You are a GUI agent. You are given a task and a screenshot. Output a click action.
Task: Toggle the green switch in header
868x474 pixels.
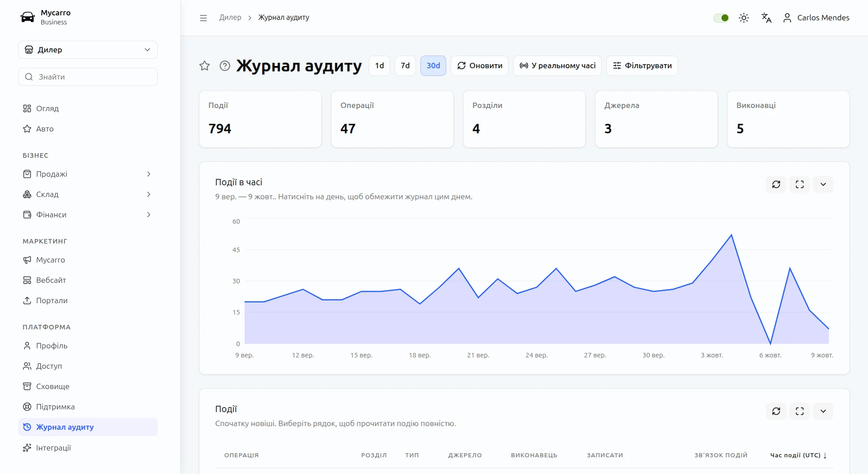tap(721, 18)
